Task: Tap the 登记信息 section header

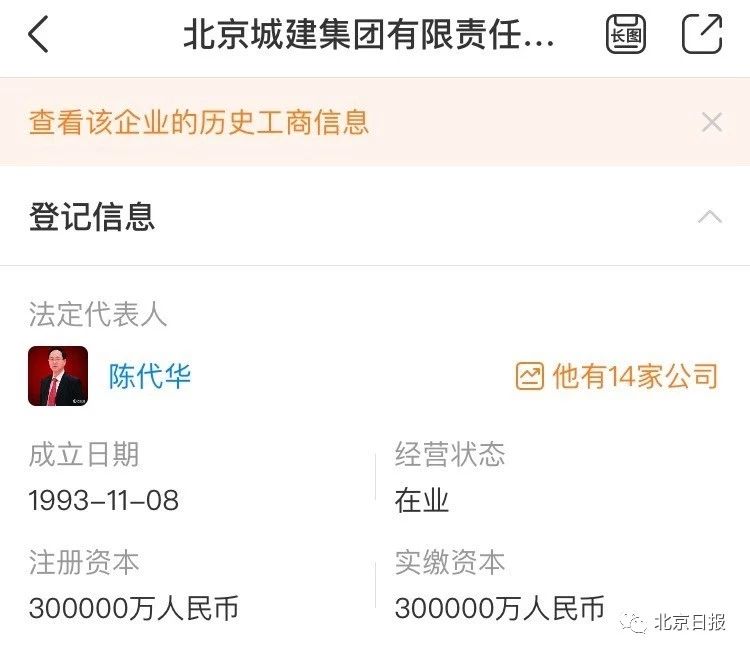Action: pyautogui.click(x=92, y=217)
